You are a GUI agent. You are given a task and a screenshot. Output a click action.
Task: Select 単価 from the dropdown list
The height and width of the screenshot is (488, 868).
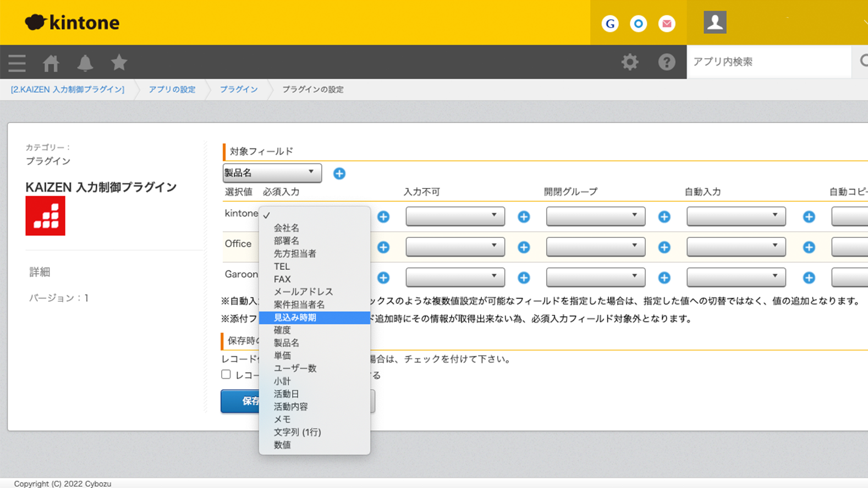[x=315, y=356]
